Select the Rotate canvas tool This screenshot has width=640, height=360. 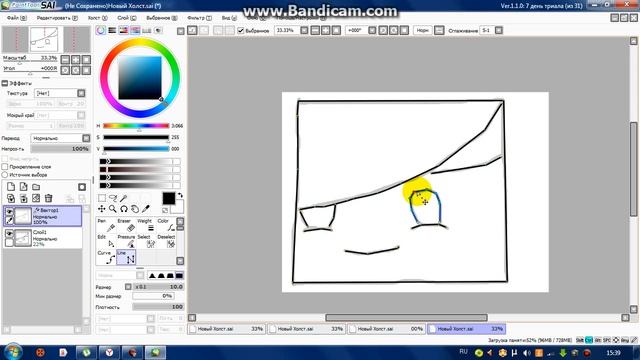tap(124, 209)
